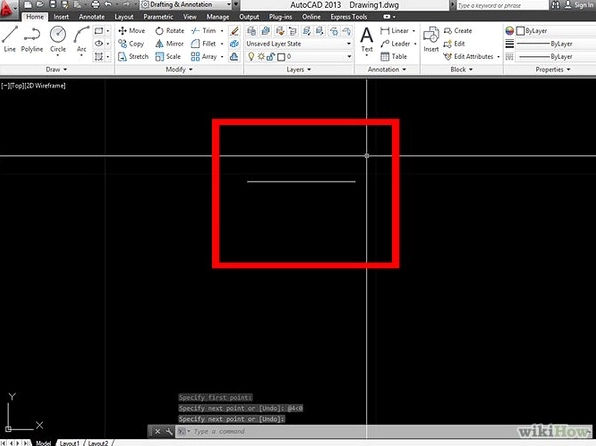Click the [Top] viewport view control
This screenshot has width=596, height=446.
click(x=17, y=86)
